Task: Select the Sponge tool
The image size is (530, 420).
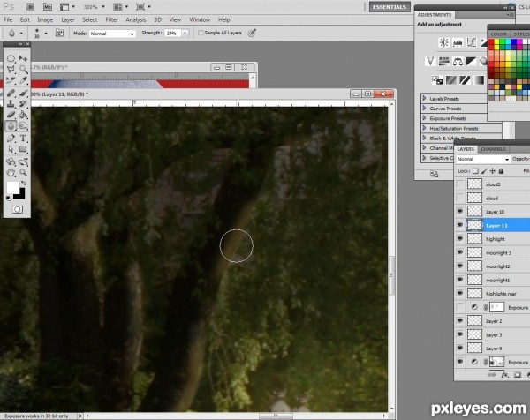Action: [23, 126]
